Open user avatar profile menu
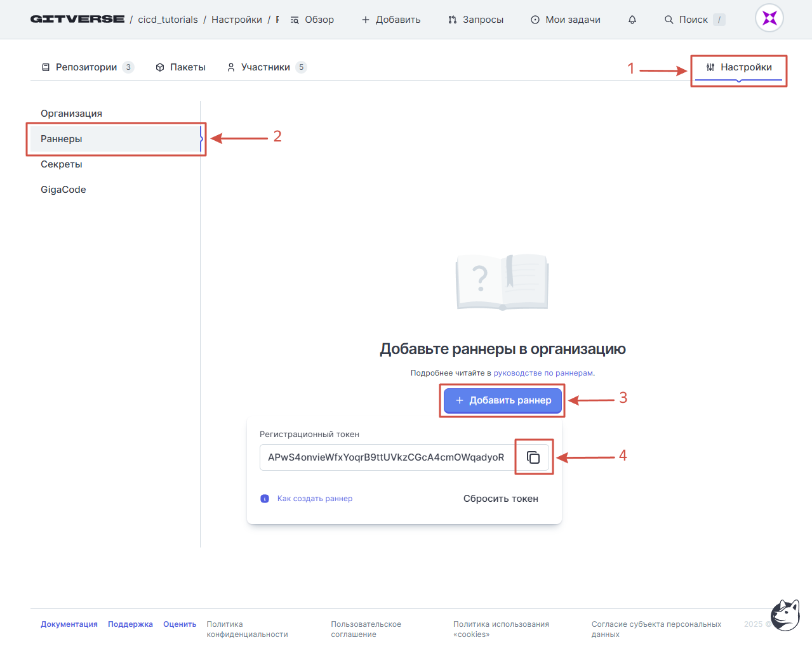 click(769, 18)
